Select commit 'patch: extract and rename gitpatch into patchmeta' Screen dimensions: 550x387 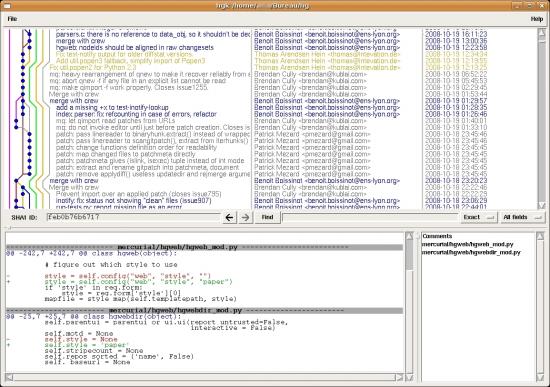click(147, 167)
